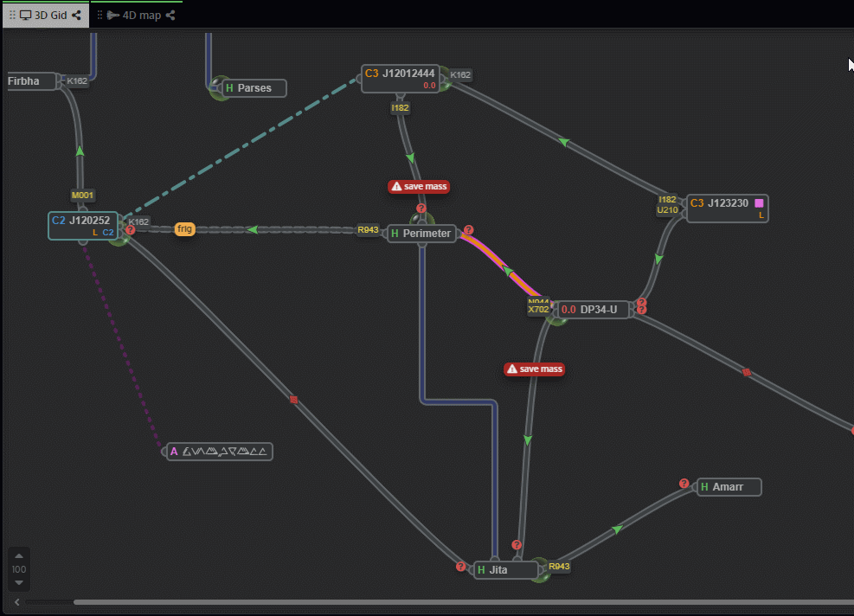The height and width of the screenshot is (616, 854).
Task: Click the K162 label beside J120252
Action: tap(138, 221)
